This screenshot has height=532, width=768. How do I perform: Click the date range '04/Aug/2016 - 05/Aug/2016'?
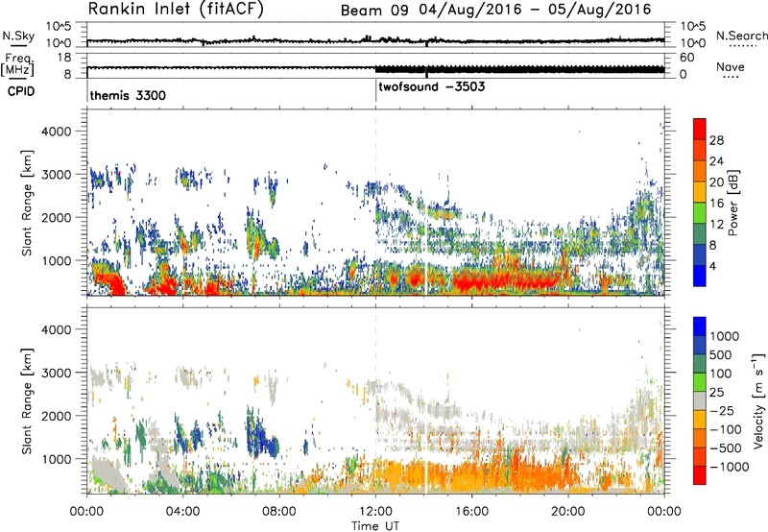[x=535, y=10]
